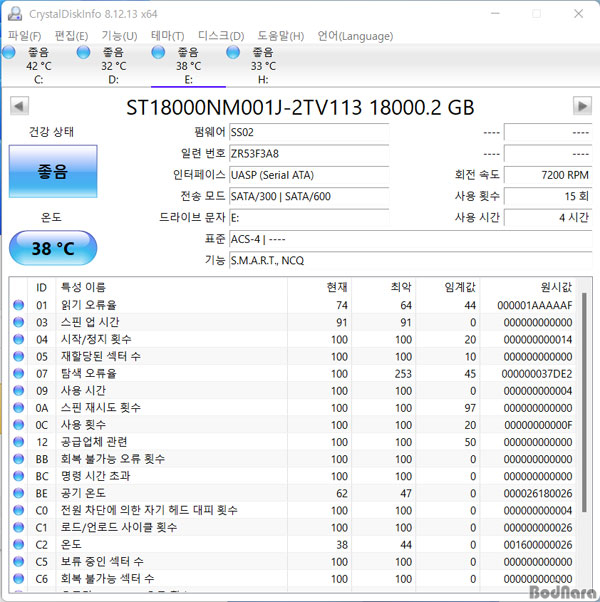Select the 읽기 오류율 attribute name
Screen dimensions: 600x602
click(x=89, y=305)
